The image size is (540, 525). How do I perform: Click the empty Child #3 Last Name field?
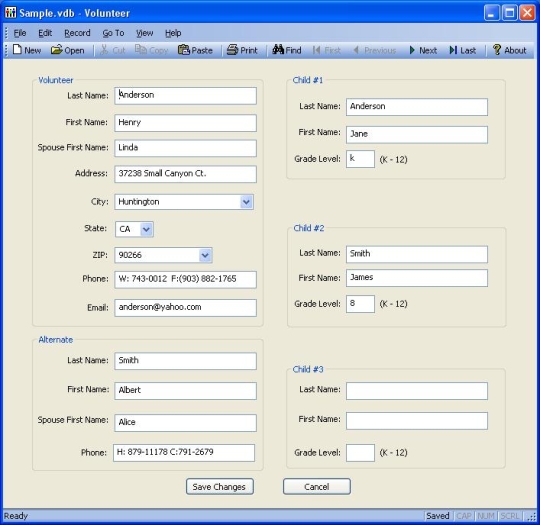(417, 391)
